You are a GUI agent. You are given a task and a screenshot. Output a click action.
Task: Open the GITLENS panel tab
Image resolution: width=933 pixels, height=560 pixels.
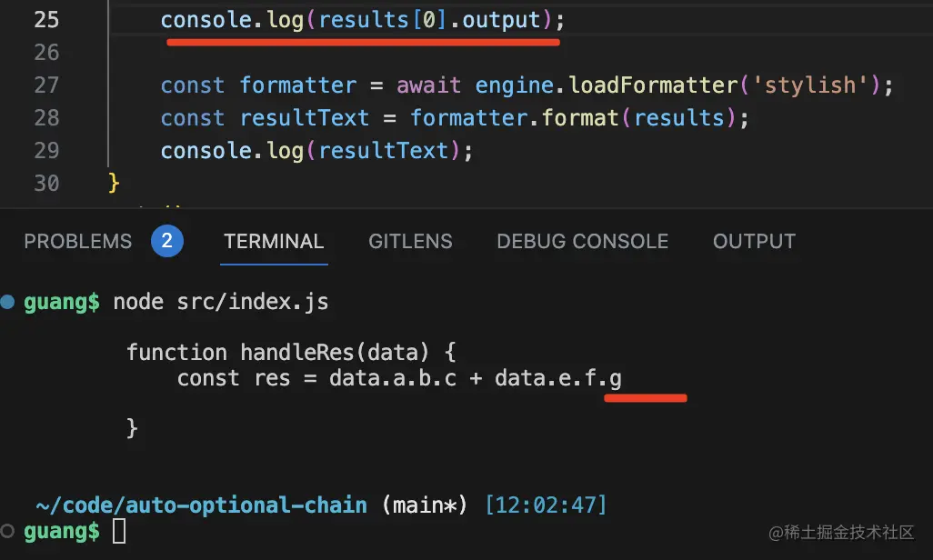[x=410, y=241]
